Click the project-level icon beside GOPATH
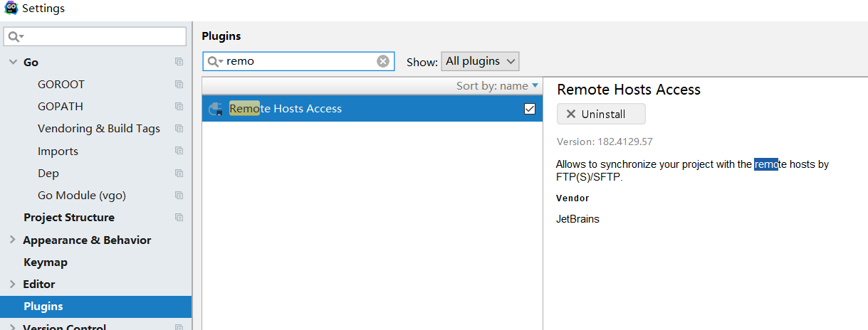 (179, 107)
